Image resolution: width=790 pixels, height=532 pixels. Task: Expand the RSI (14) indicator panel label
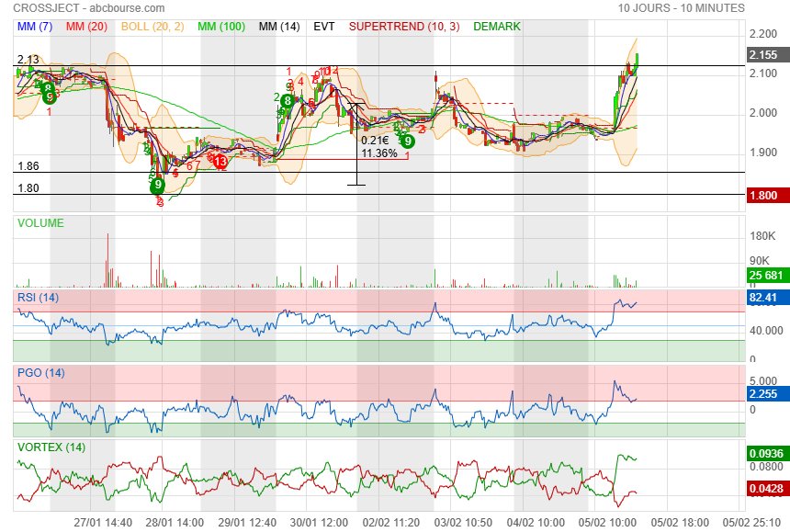[38, 296]
